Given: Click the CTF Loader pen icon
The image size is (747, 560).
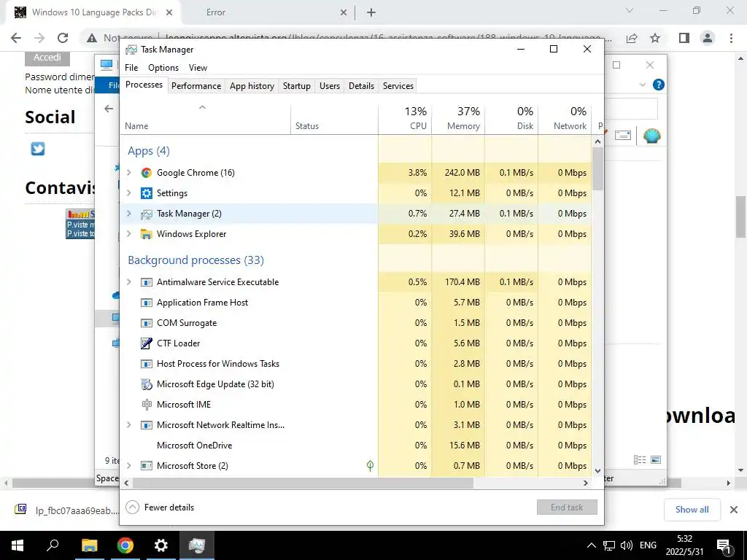Looking at the screenshot, I should pos(146,343).
